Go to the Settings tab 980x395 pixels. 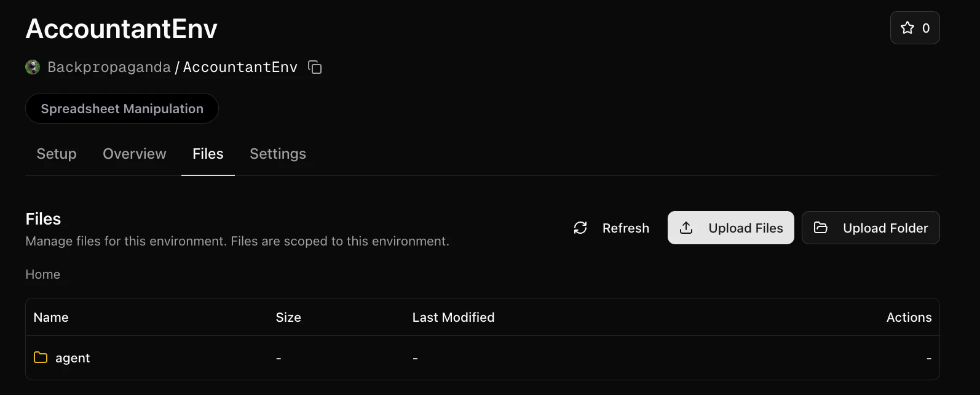277,154
